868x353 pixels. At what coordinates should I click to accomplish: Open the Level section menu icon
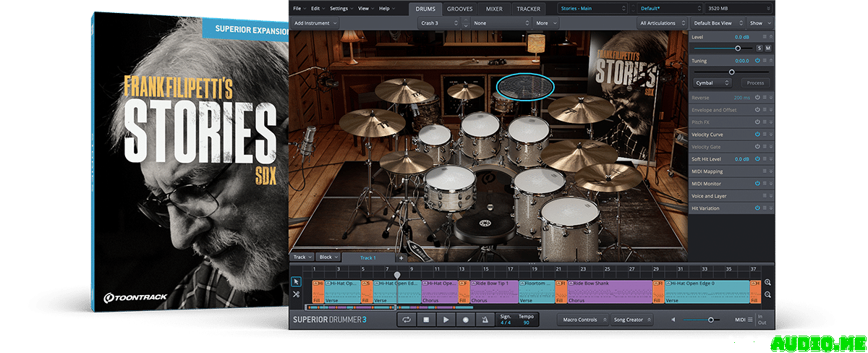click(765, 37)
